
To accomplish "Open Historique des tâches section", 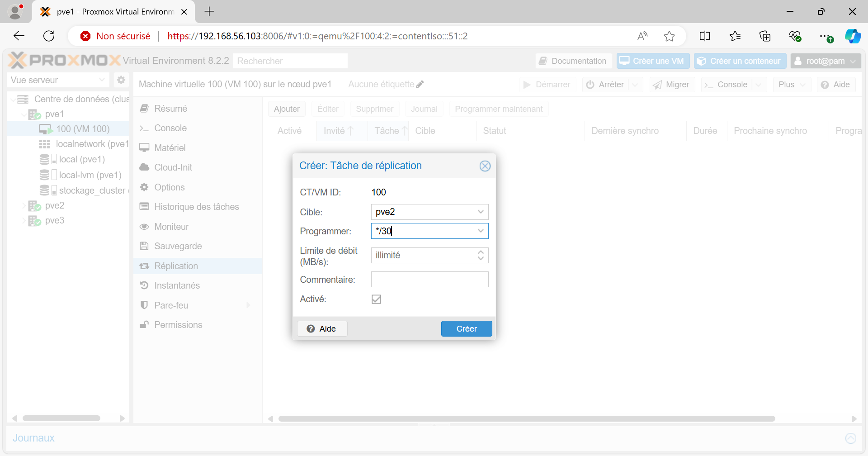I will (198, 207).
